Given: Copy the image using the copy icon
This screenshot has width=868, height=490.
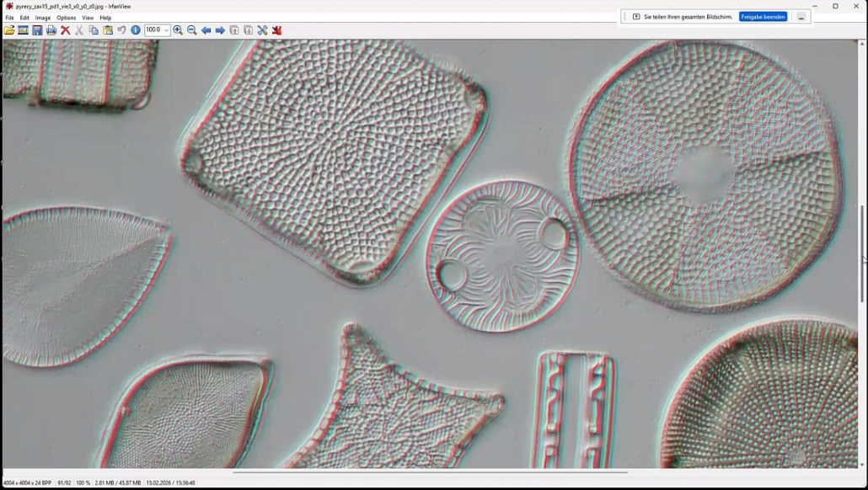Looking at the screenshot, I should [94, 30].
